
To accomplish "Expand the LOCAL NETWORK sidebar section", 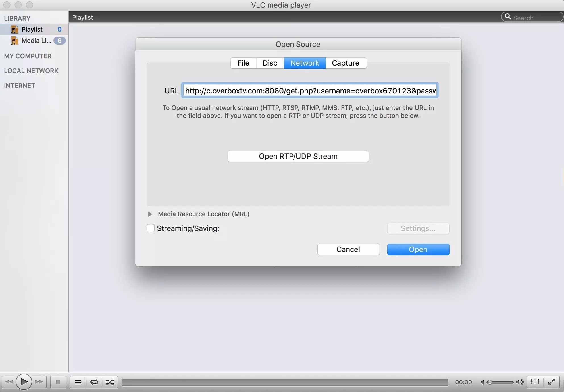I will [31, 71].
